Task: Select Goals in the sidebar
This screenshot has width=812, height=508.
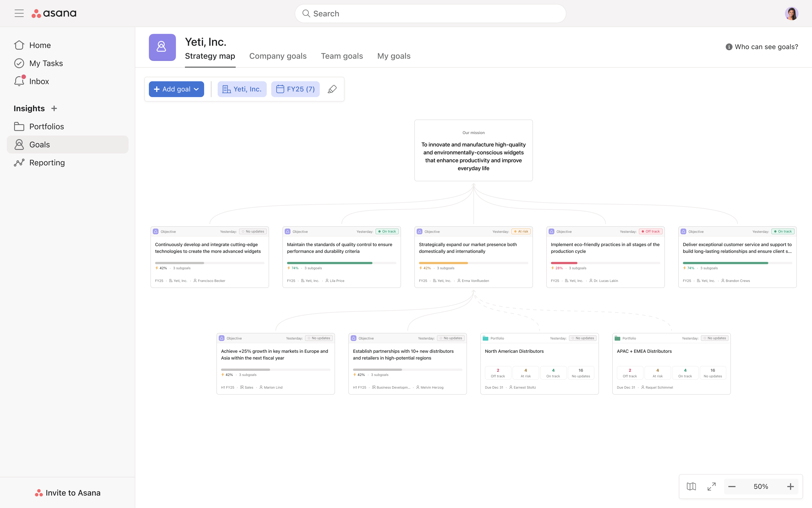Action: [67, 145]
